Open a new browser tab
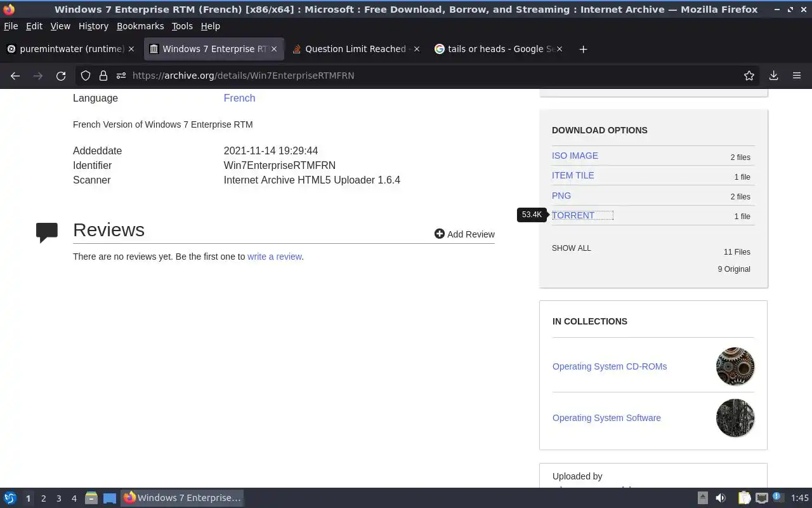 583,49
